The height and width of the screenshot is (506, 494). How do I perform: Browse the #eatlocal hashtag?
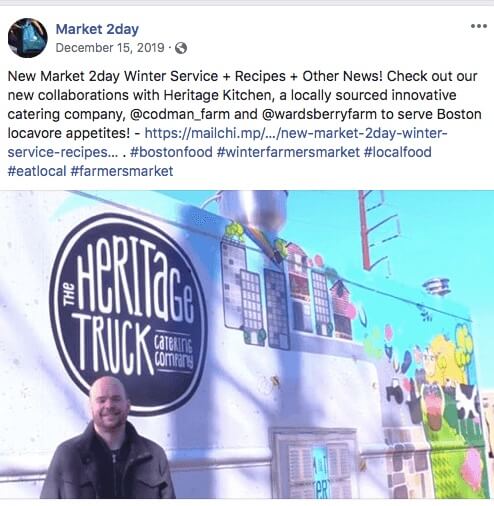(37, 171)
